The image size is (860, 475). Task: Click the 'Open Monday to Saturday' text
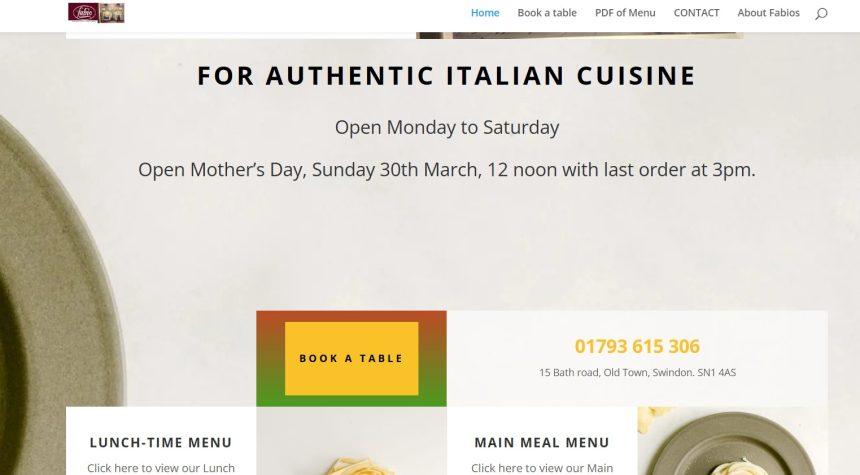click(x=446, y=128)
